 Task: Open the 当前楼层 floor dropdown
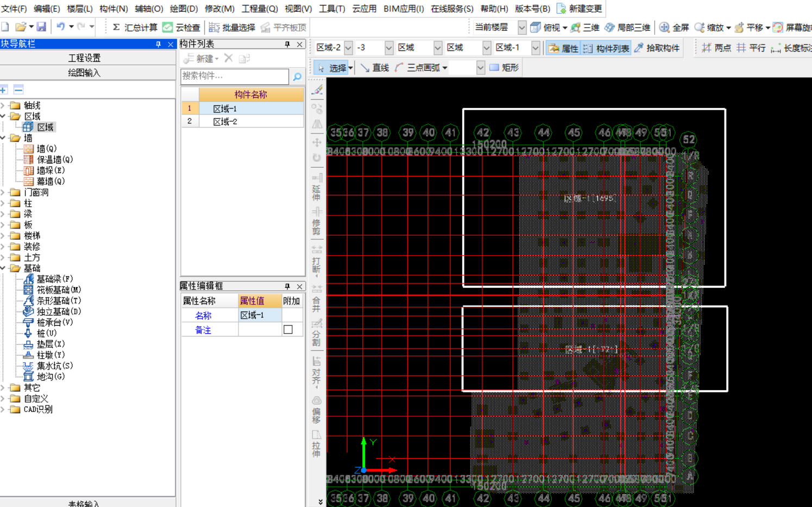click(x=521, y=27)
